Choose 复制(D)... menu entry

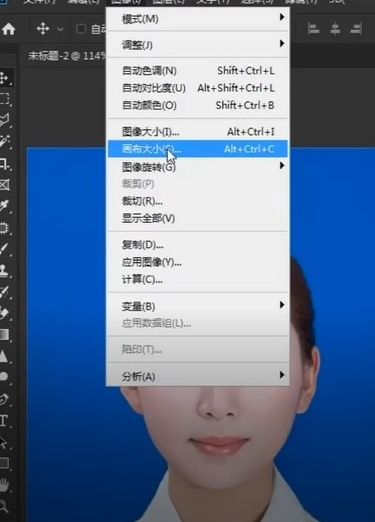click(x=198, y=245)
